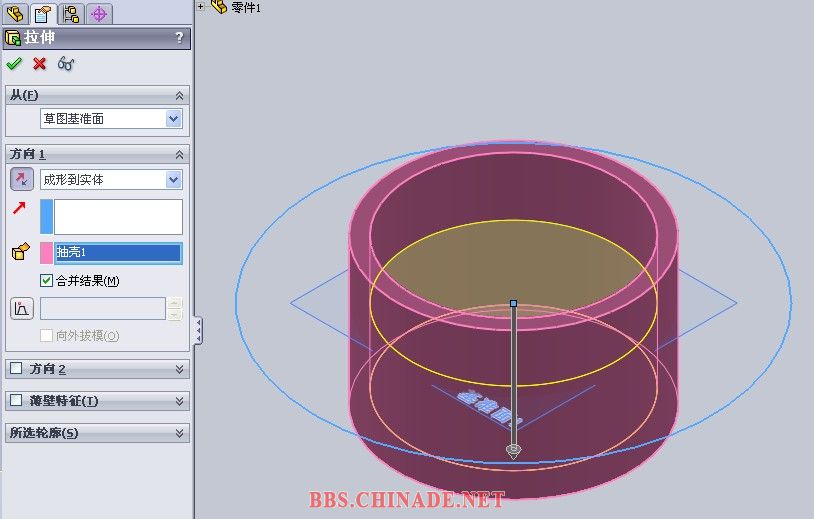Image resolution: width=814 pixels, height=519 pixels.
Task: Click the extrude depth drag handle square
Action: tap(513, 303)
